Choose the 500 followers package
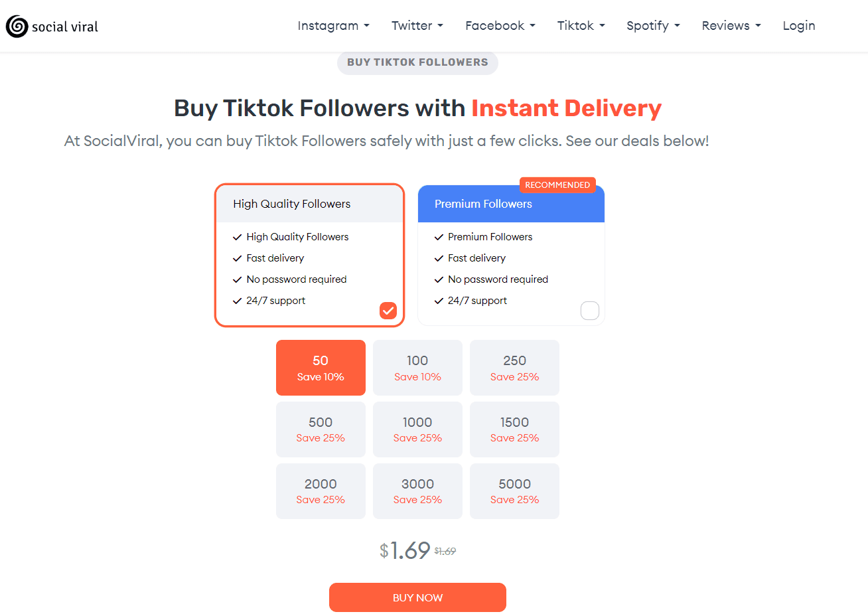The height and width of the screenshot is (616, 868). [321, 429]
